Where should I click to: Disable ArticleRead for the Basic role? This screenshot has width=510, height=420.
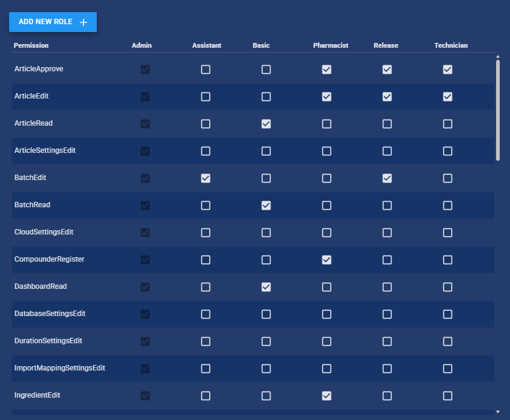[x=266, y=124]
